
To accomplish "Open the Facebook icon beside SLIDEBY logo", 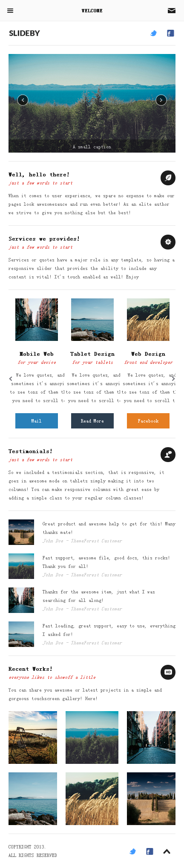I will pyautogui.click(x=170, y=33).
